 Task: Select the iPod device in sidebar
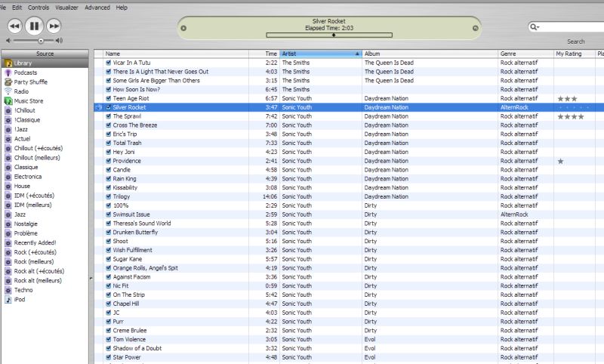19,299
